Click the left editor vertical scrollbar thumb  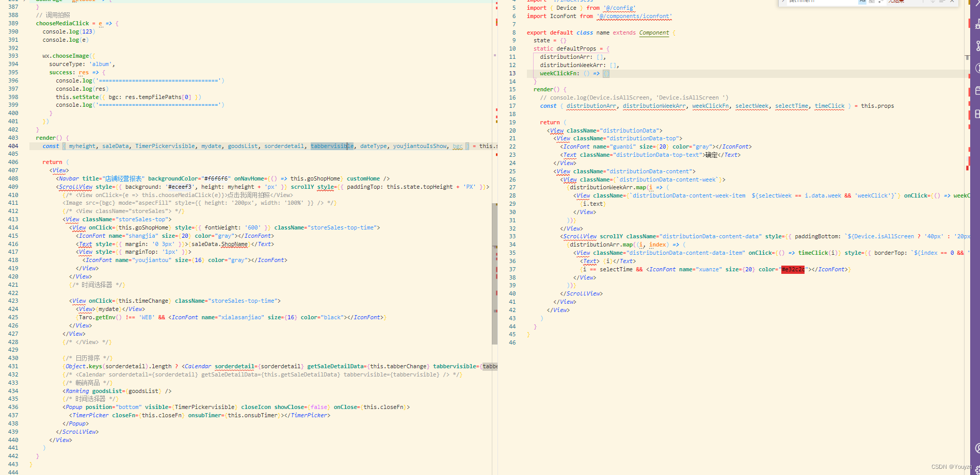click(494, 273)
